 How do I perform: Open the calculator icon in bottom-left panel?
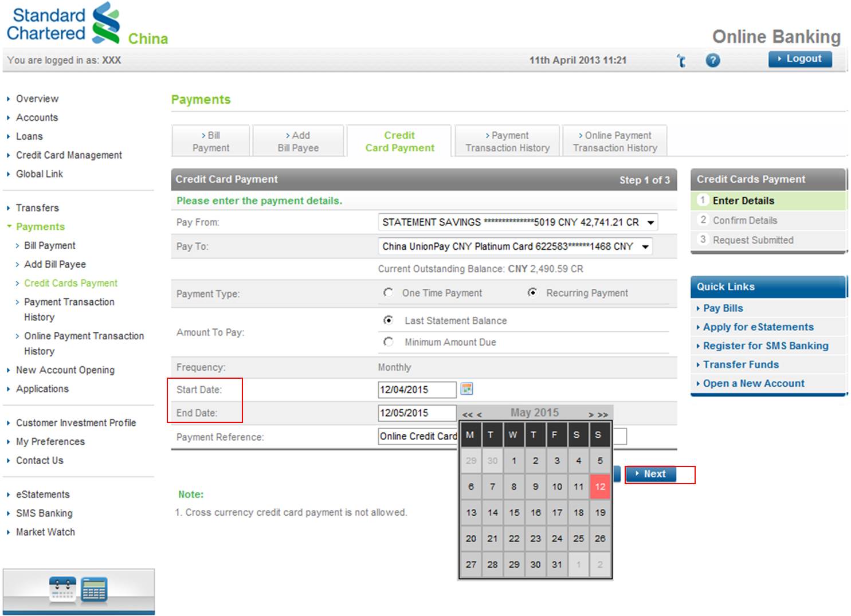coord(94,589)
